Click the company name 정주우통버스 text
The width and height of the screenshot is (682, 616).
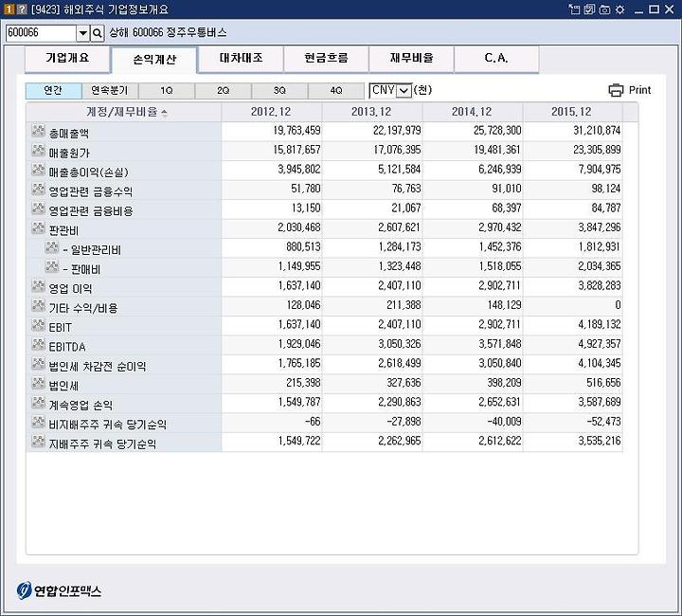197,33
